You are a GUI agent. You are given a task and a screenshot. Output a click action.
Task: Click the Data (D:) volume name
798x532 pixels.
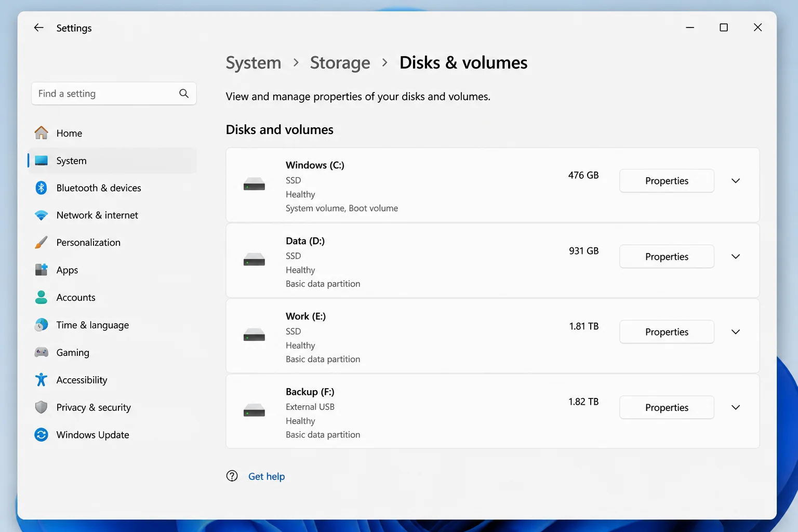[x=305, y=241]
